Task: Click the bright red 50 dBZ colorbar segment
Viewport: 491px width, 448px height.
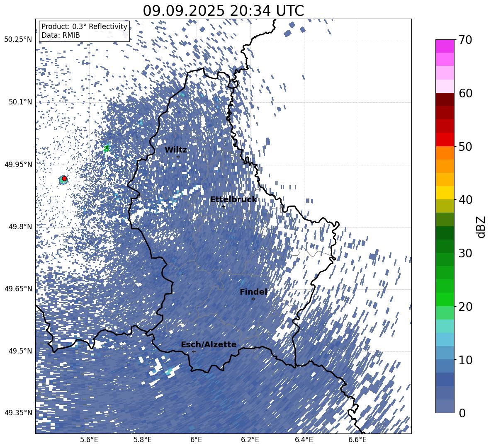Action: pyautogui.click(x=445, y=140)
